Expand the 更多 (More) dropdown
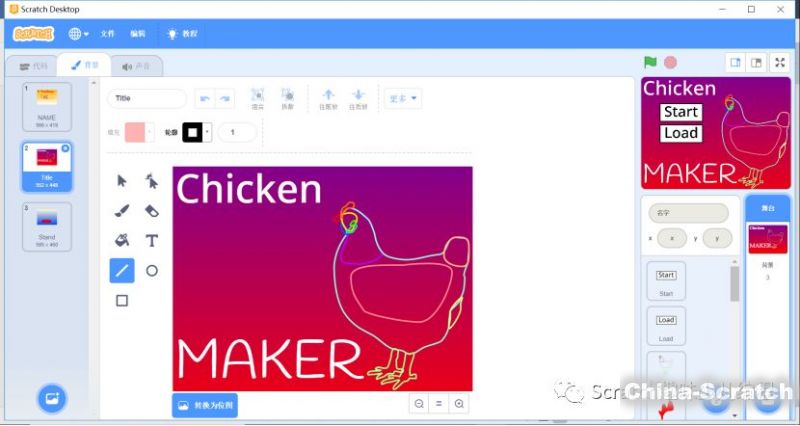Viewport: 800px width, 426px height. point(404,99)
